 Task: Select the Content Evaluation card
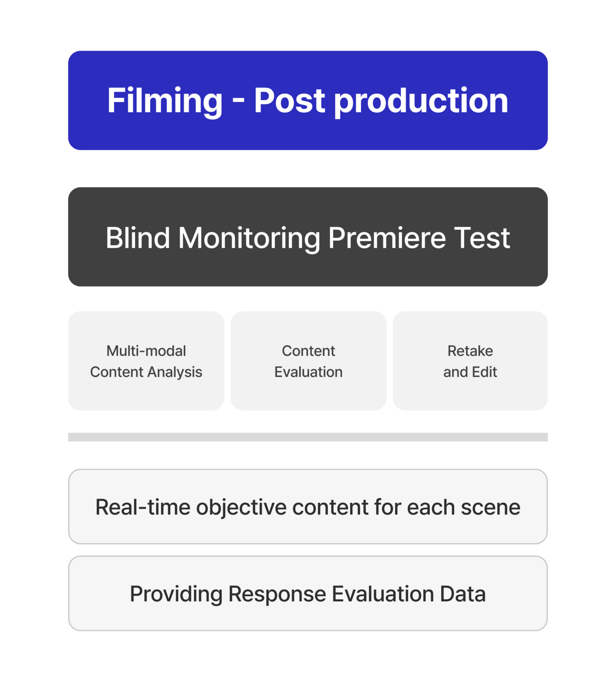[x=308, y=361]
